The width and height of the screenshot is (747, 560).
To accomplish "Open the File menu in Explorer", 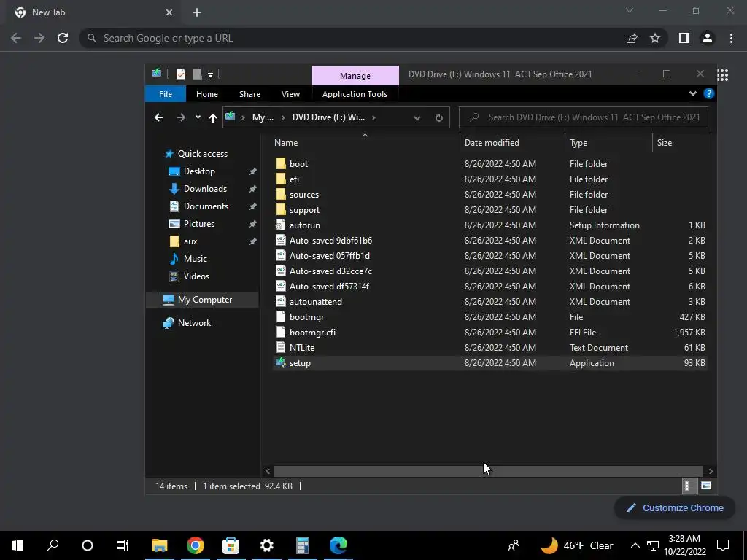I will click(x=166, y=94).
